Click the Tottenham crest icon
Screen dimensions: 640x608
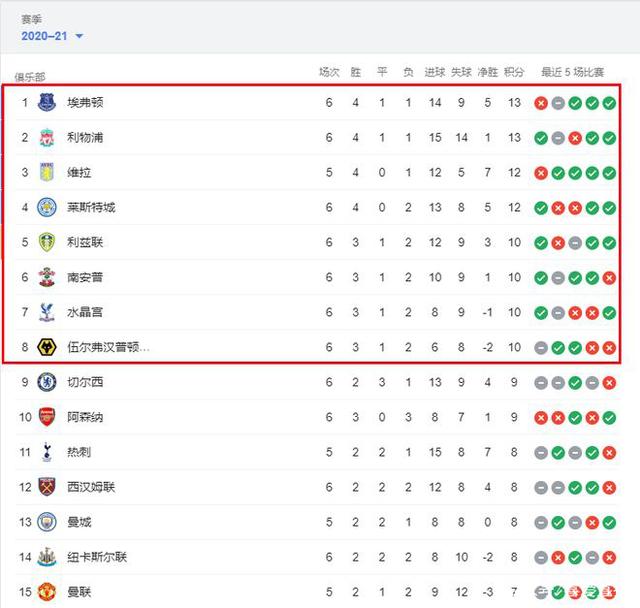click(47, 452)
